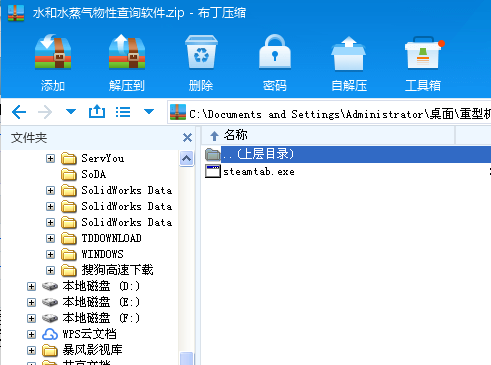
Task: Select the 搜狗高速下载 folder
Action: tap(117, 270)
